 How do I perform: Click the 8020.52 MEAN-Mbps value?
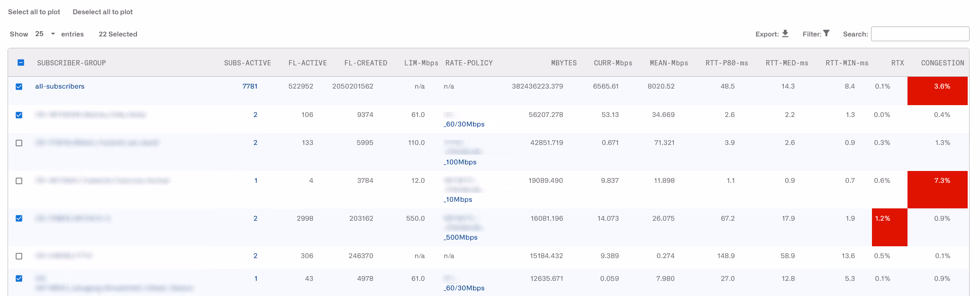coord(661,86)
